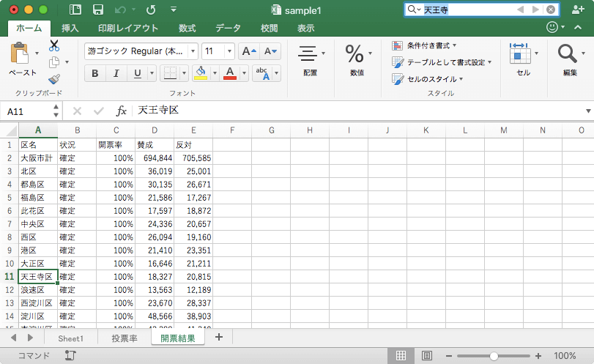Select the Format Painter brush icon
The width and height of the screenshot is (594, 364).
[x=54, y=79]
